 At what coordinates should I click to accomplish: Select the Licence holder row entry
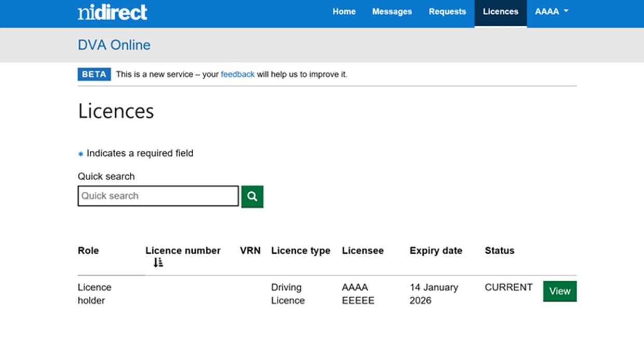tap(95, 294)
